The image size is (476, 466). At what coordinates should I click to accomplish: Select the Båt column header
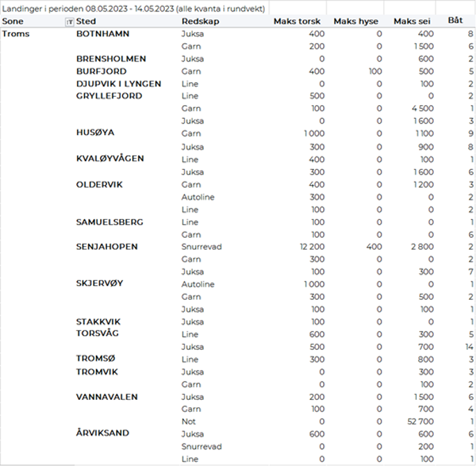[x=455, y=21]
